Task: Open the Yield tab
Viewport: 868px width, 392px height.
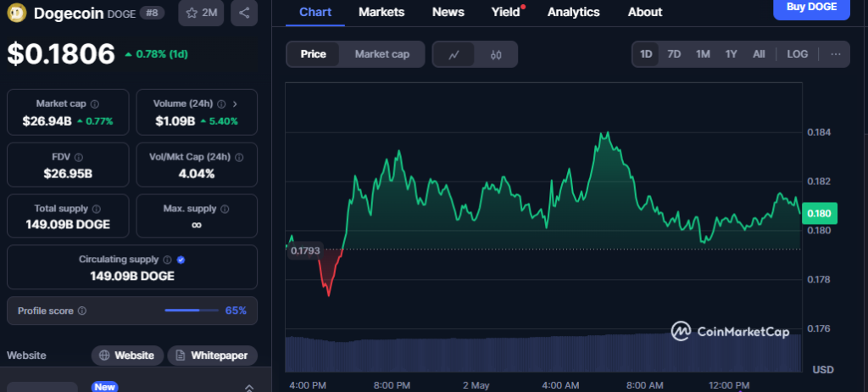Action: point(505,12)
